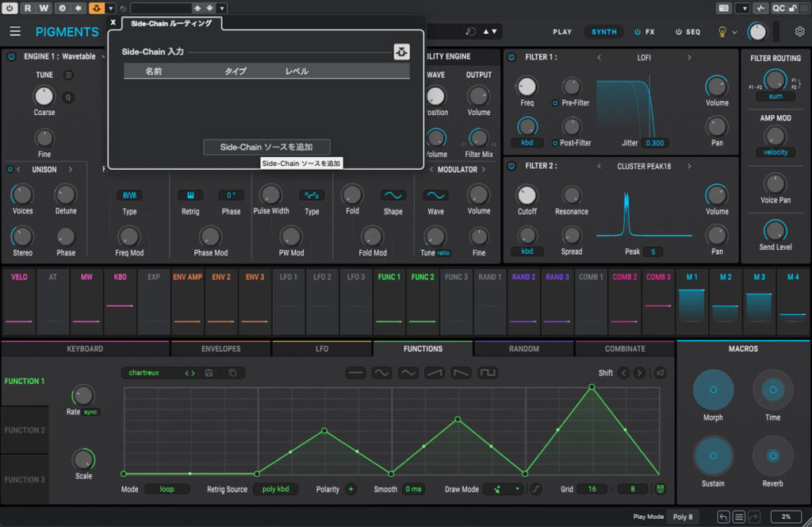Open the Draw Mode dropdown
The height and width of the screenshot is (527, 812).
pyautogui.click(x=504, y=489)
